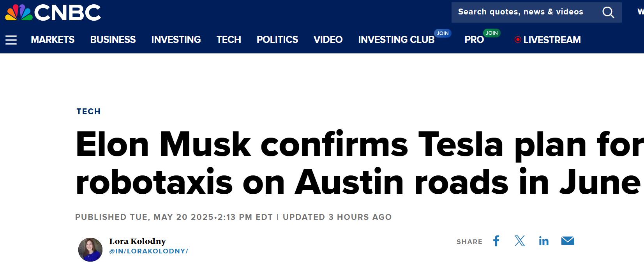Image resolution: width=644 pixels, height=269 pixels.
Task: Open the Business section
Action: click(113, 40)
